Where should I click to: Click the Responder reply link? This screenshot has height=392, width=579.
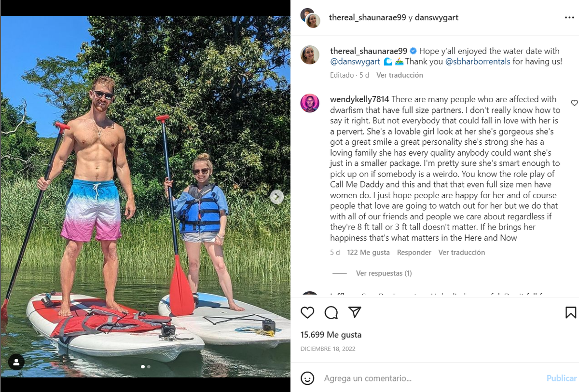(x=414, y=252)
